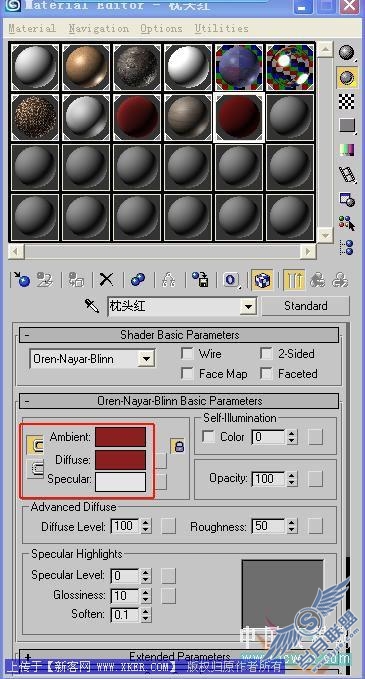Open the Navigation menu
365x679 pixels.
[98, 29]
